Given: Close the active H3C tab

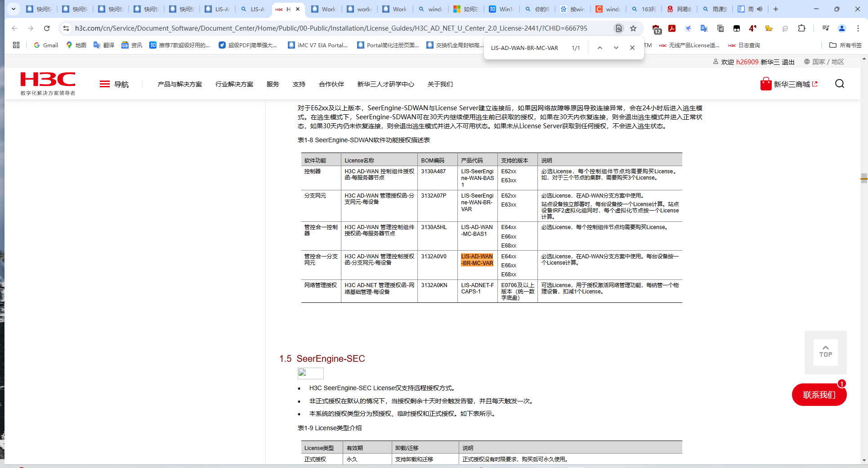Looking at the screenshot, I should 298,9.
